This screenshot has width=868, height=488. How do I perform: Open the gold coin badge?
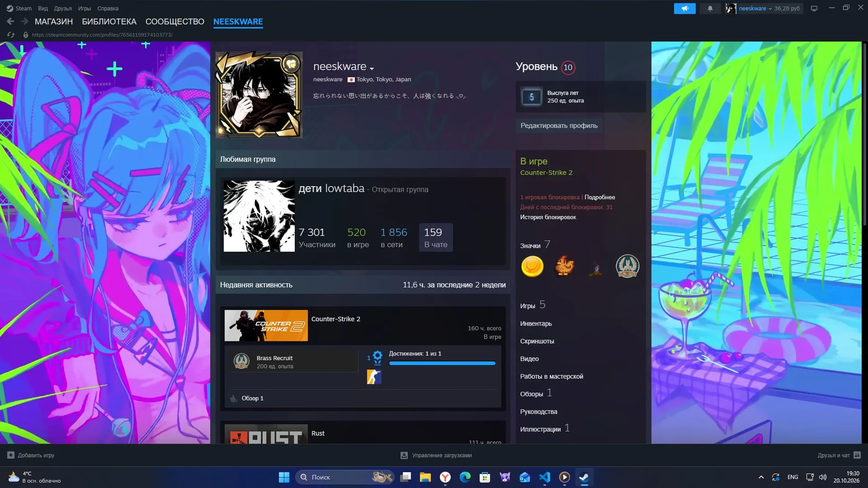click(x=532, y=266)
